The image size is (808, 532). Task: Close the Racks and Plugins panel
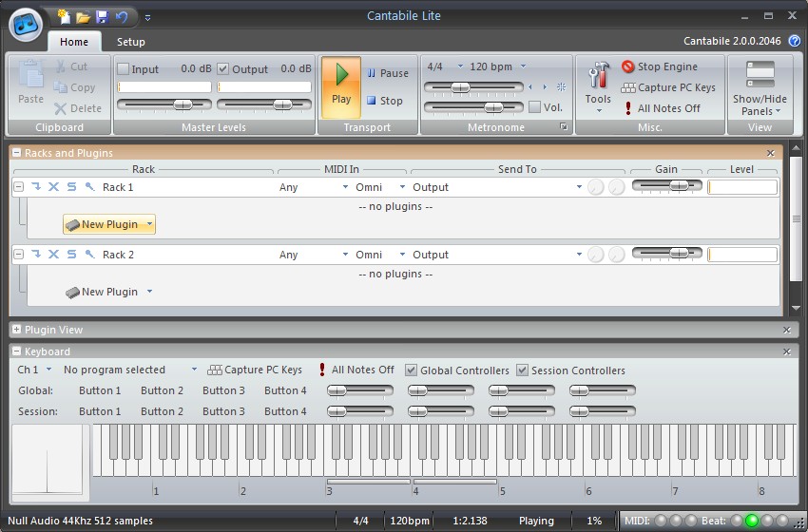pyautogui.click(x=770, y=153)
